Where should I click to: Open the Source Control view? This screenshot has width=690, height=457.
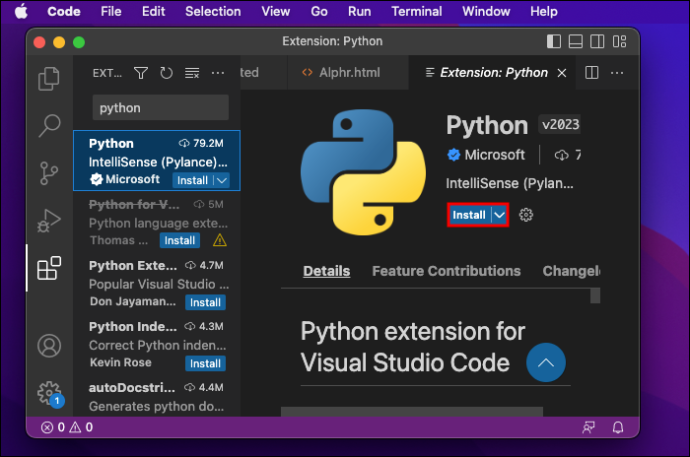pos(49,173)
